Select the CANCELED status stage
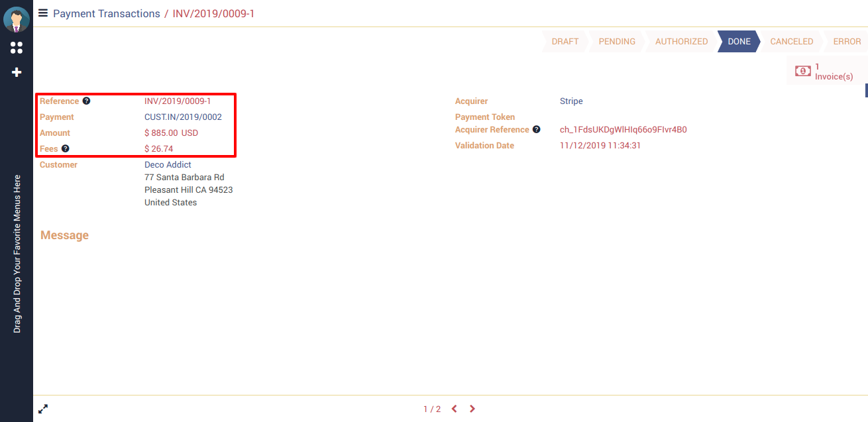 (791, 41)
